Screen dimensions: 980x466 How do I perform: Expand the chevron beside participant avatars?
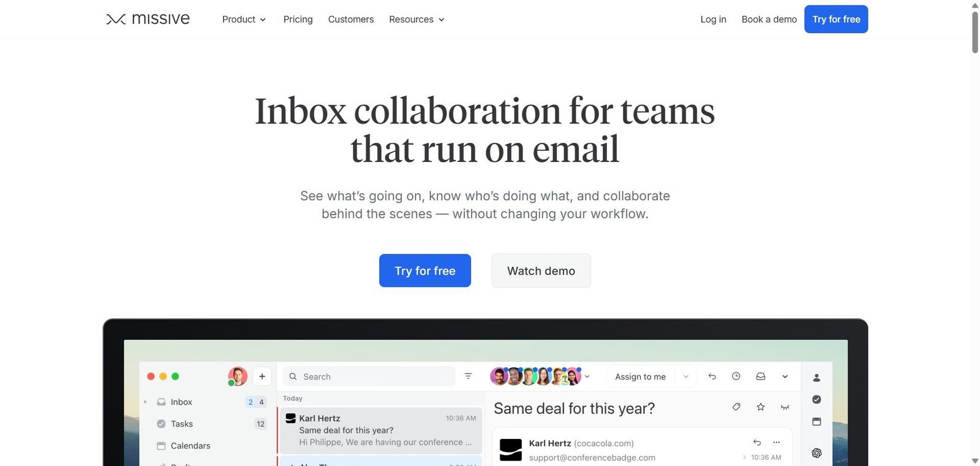tap(587, 376)
